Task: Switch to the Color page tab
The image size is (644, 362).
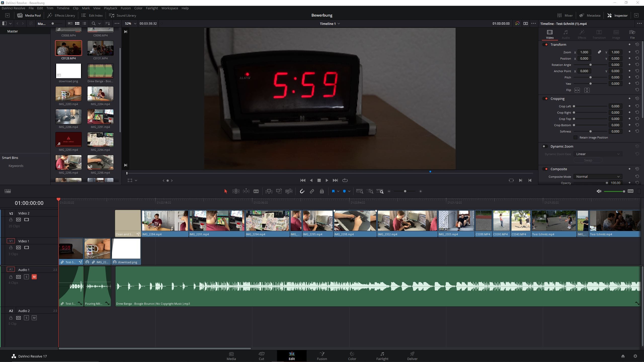Action: pos(352,356)
